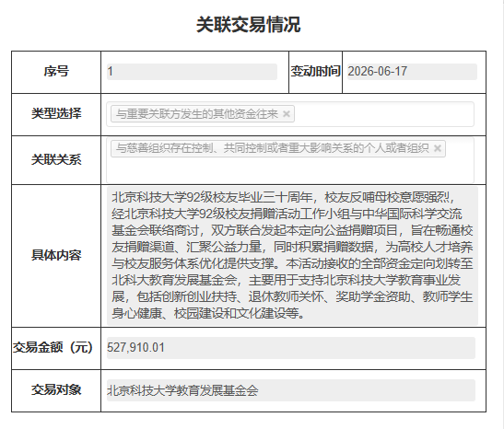504x429 pixels.
Task: Click the 交易对象 label
Action: [56, 389]
